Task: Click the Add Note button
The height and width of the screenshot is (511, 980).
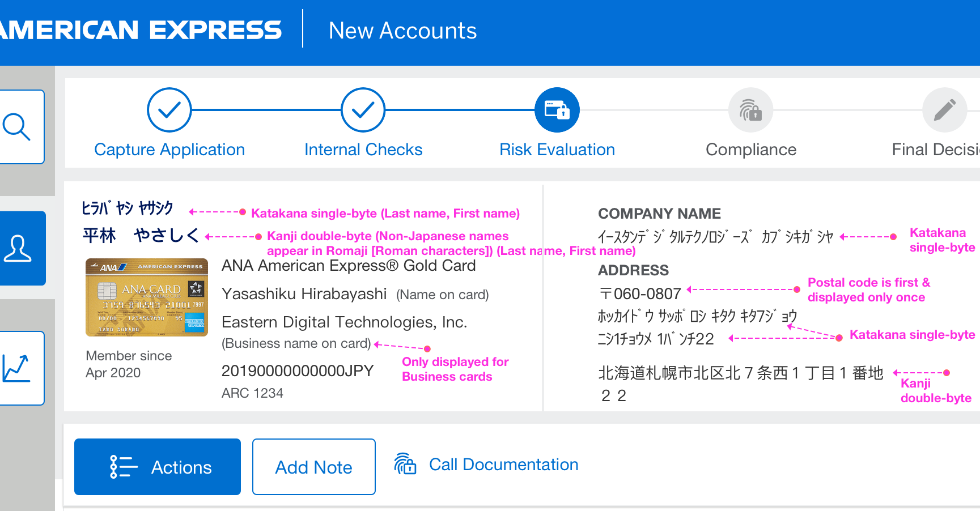Action: tap(313, 466)
